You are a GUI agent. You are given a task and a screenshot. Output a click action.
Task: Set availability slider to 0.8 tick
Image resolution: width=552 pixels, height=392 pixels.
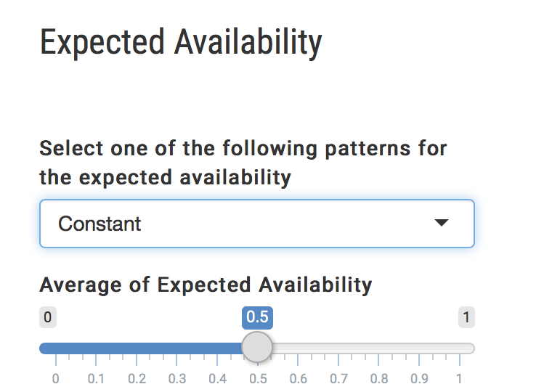coord(378,378)
